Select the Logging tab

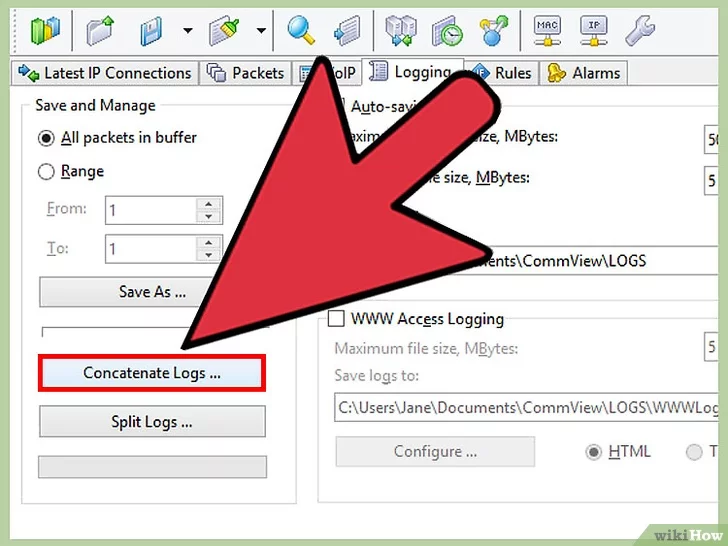coord(412,72)
